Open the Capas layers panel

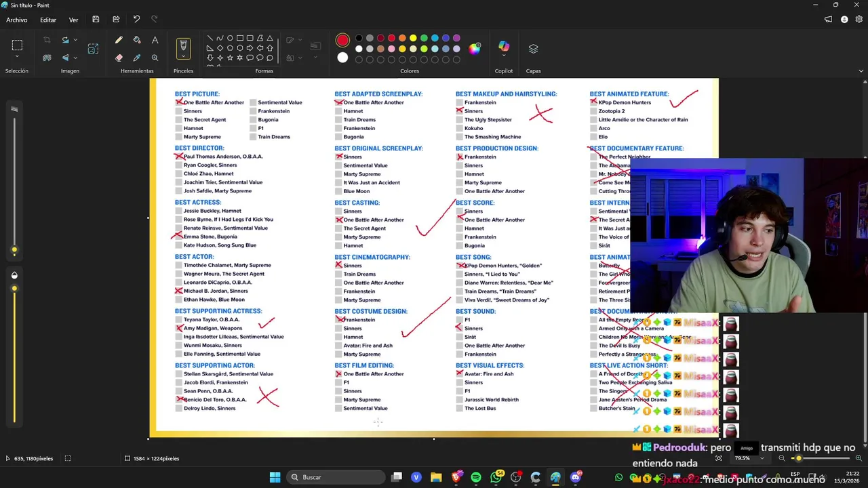533,49
